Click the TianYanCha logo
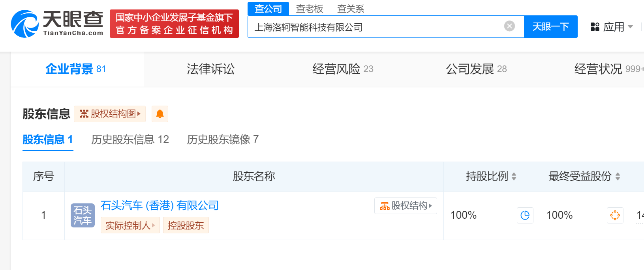Image resolution: width=644 pixels, height=270 pixels. tap(57, 24)
